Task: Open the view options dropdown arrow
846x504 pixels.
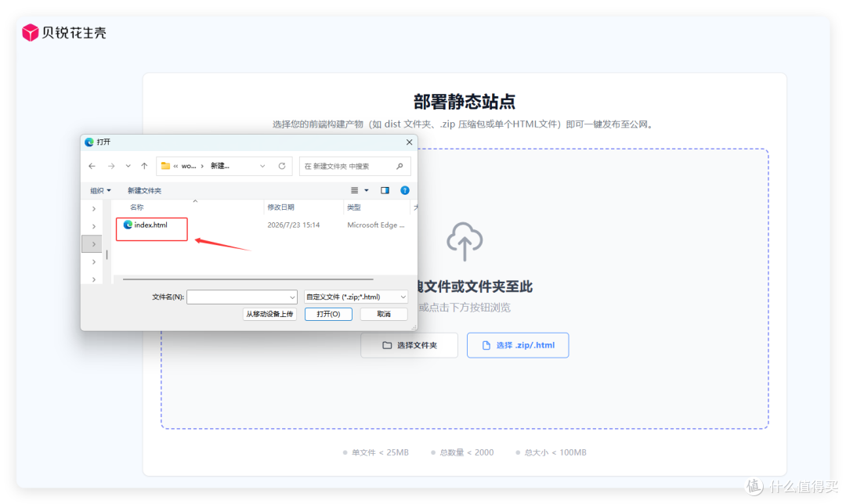Action: (x=367, y=190)
